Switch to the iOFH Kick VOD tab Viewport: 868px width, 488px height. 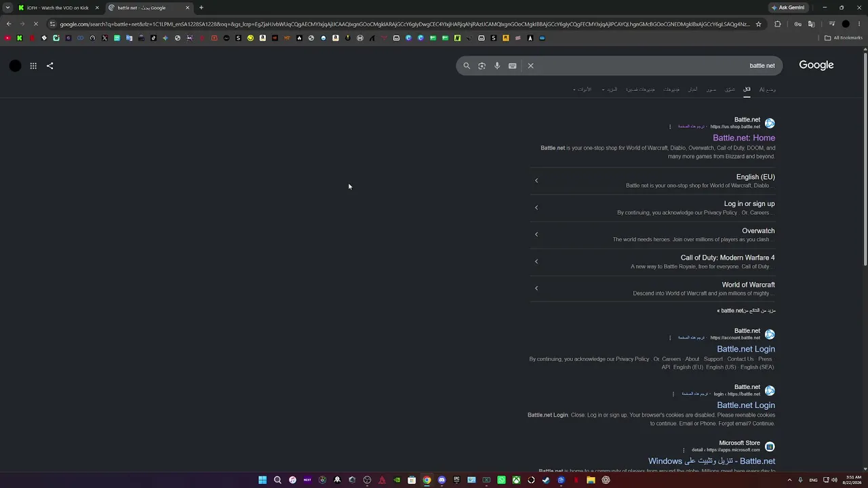click(58, 7)
